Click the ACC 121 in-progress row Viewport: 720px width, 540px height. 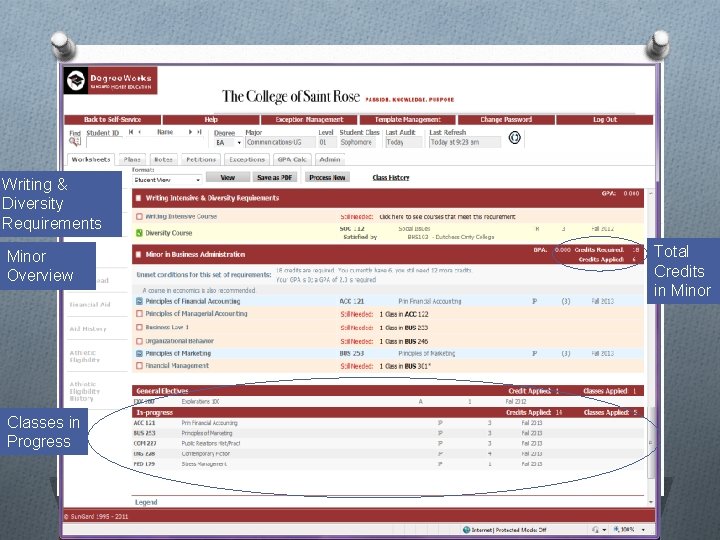point(388,423)
